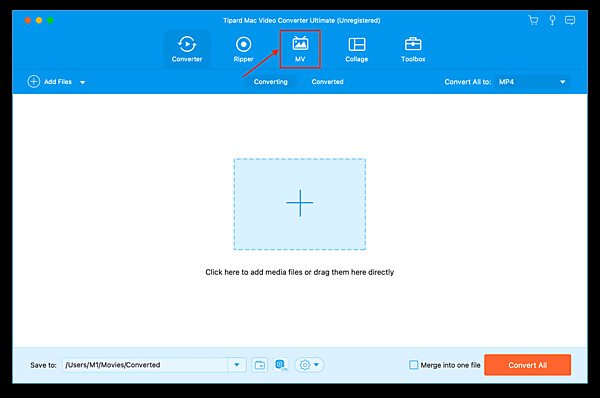Image resolution: width=600 pixels, height=398 pixels.
Task: Expand the Save to path dropdown arrow
Action: (x=236, y=365)
